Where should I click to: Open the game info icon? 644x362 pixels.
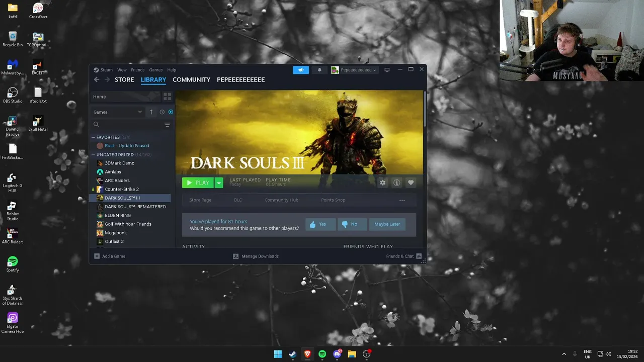396,183
